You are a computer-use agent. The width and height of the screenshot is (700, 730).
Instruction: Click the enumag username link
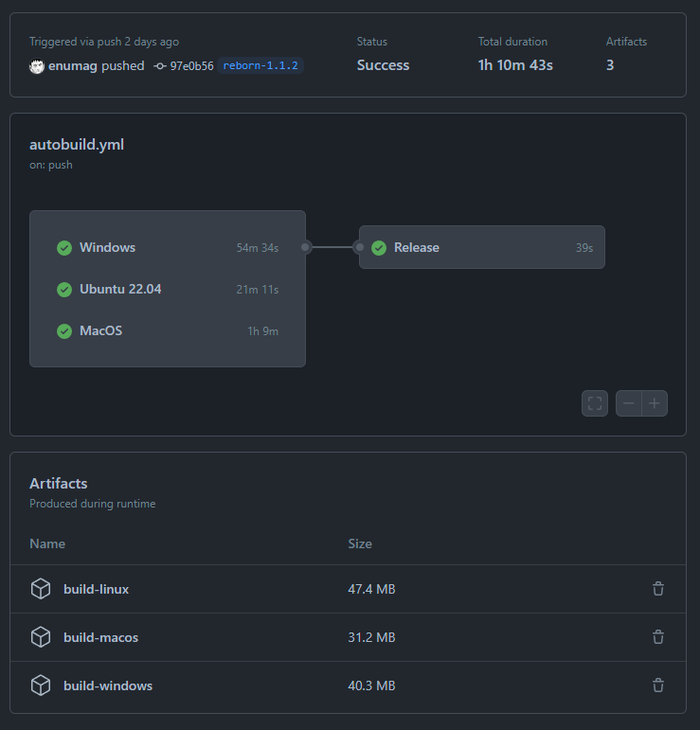71,66
